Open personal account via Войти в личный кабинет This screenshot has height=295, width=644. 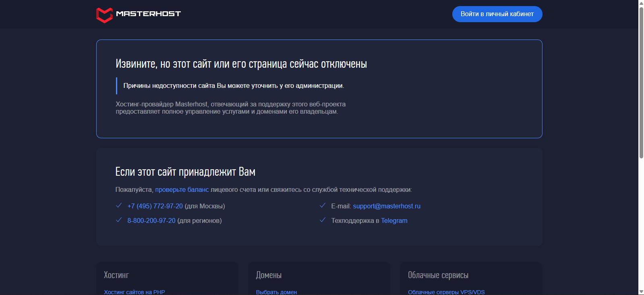(x=497, y=14)
